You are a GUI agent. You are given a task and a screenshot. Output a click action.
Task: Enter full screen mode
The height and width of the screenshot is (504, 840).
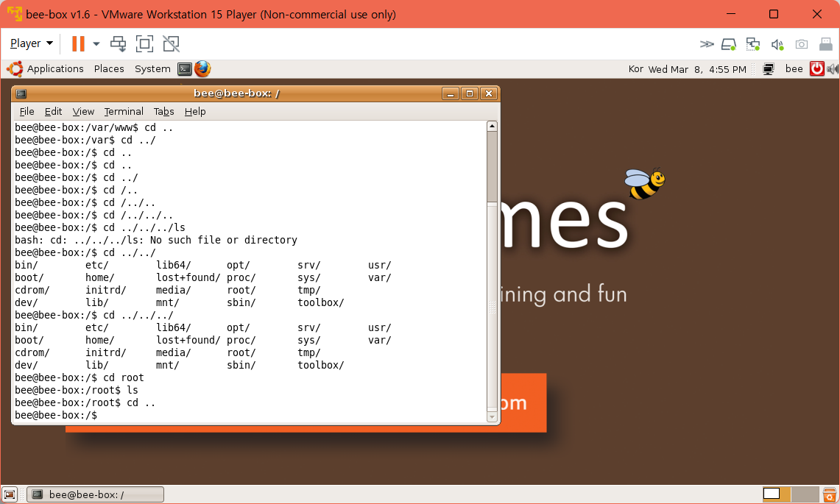(144, 43)
